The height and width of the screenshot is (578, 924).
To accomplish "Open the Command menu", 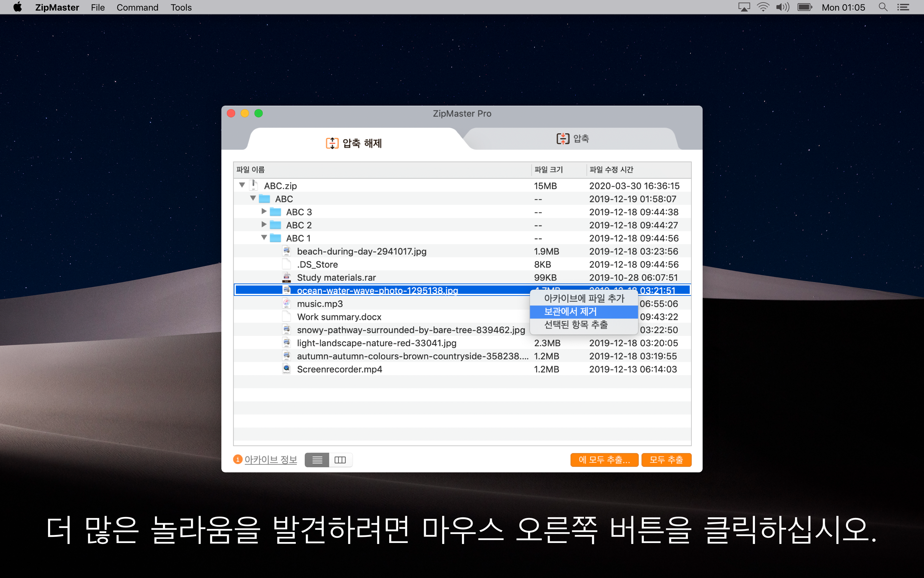I will pyautogui.click(x=137, y=7).
